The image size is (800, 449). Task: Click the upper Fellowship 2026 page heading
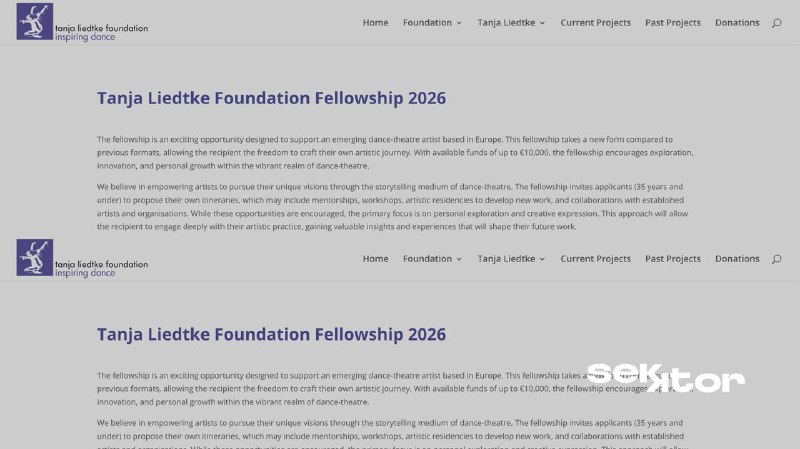point(271,98)
